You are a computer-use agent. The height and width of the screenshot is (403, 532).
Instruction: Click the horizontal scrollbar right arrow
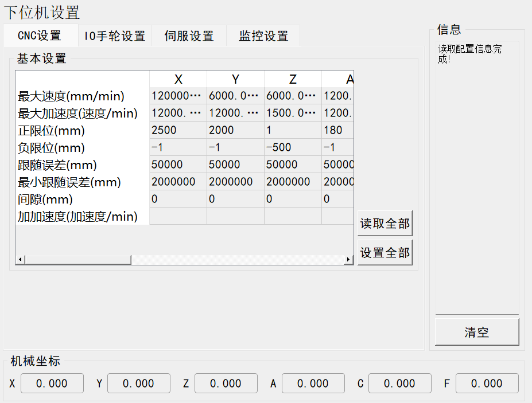348,260
